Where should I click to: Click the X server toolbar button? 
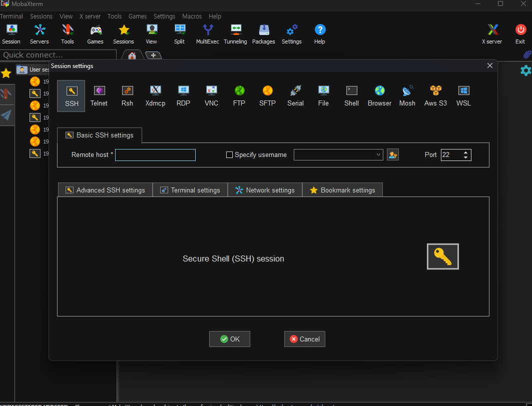492,34
